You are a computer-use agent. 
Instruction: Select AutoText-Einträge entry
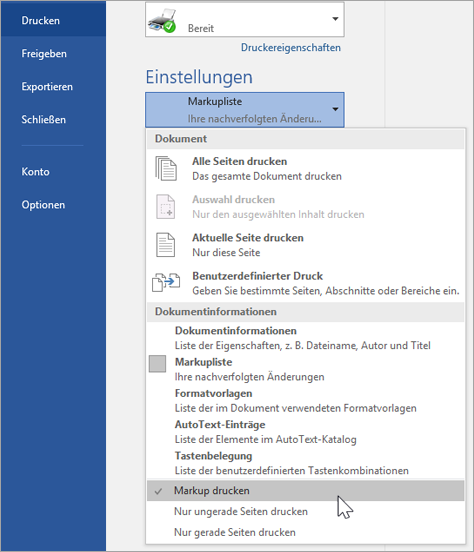tap(305, 432)
